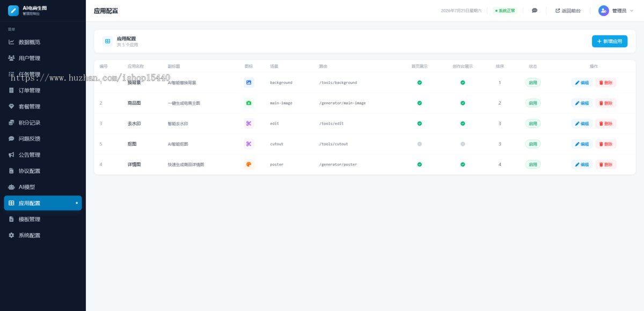The height and width of the screenshot is (311, 644).
Task: Toggle grey 首页展示 indicator for 抠图
Action: click(420, 144)
